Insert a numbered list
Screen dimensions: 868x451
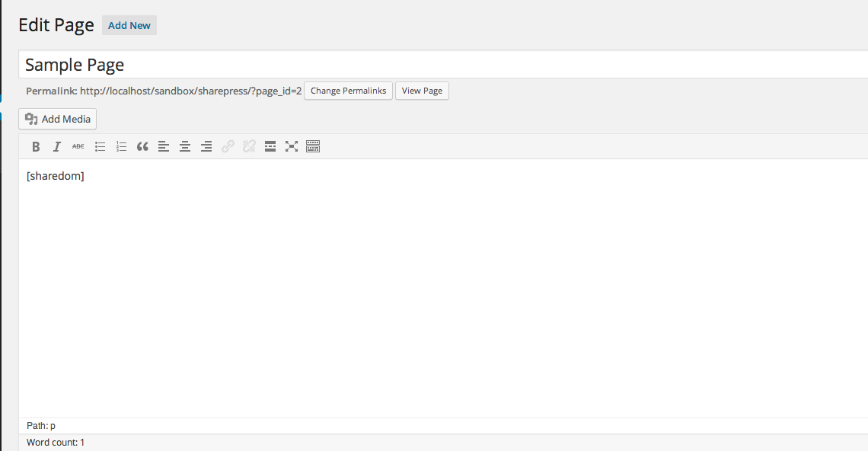pos(121,147)
